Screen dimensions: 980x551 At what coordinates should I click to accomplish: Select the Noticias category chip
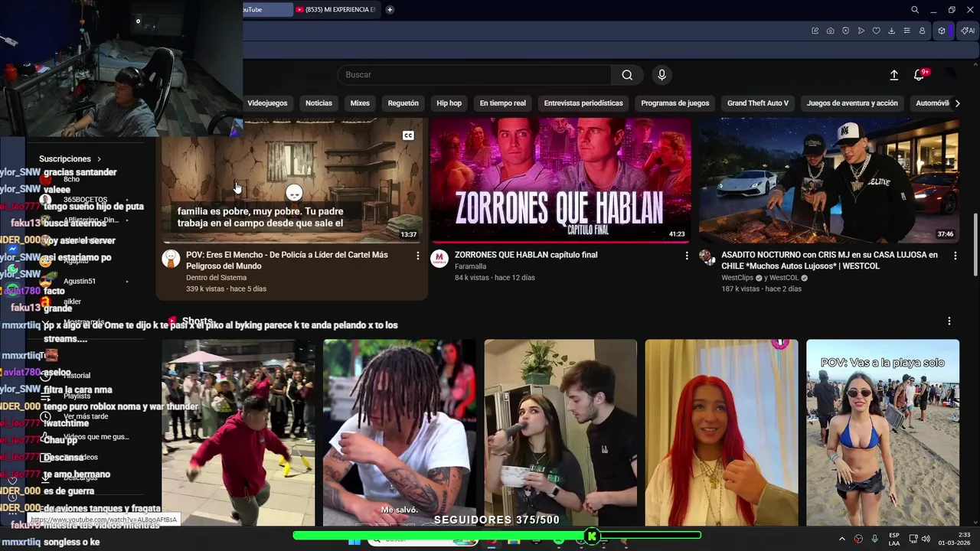318,103
